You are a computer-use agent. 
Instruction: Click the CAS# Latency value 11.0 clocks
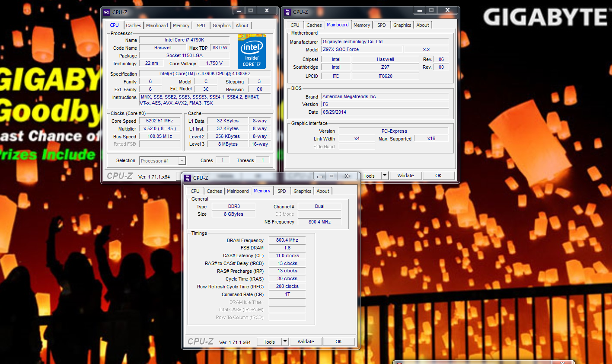tap(287, 255)
